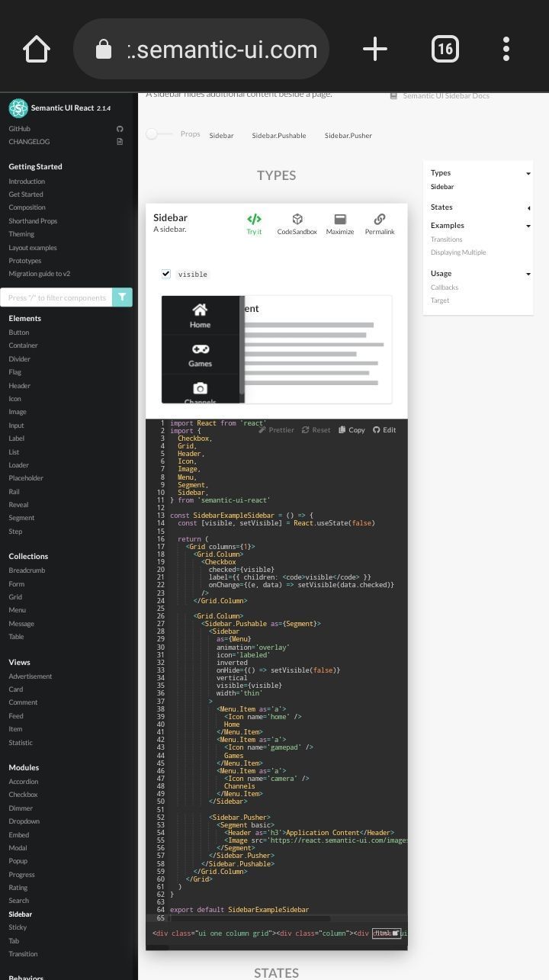Open the Introduction page
The image size is (549, 980).
[x=27, y=182]
